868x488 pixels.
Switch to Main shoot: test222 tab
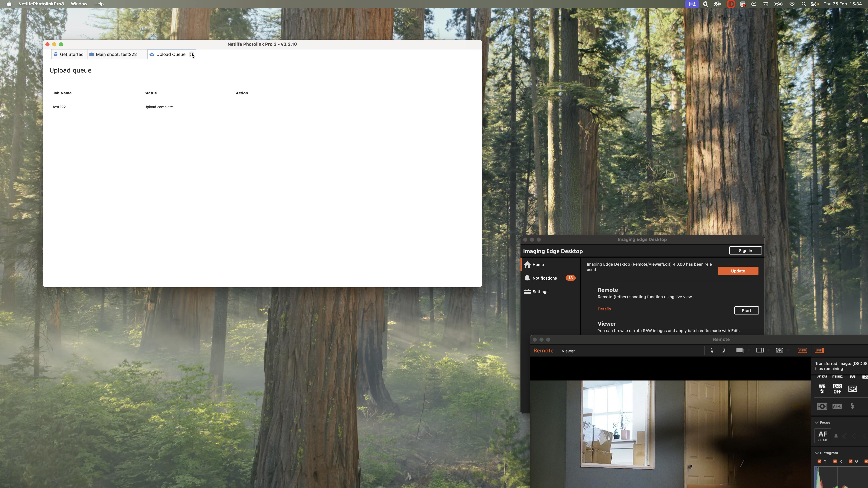[116, 54]
